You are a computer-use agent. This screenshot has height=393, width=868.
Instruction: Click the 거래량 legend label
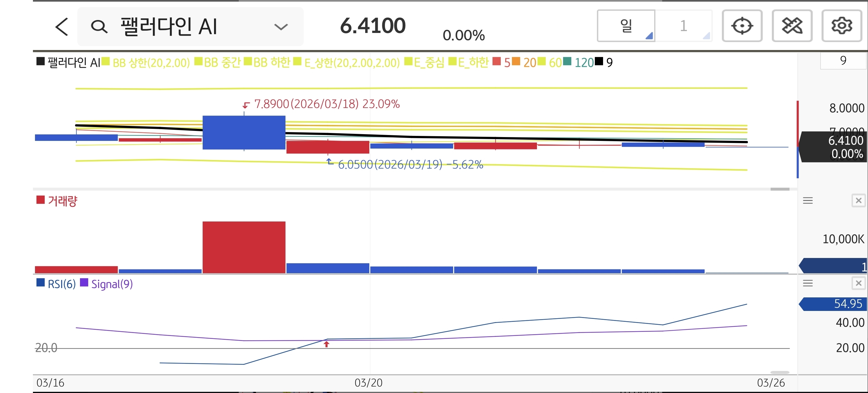(62, 201)
